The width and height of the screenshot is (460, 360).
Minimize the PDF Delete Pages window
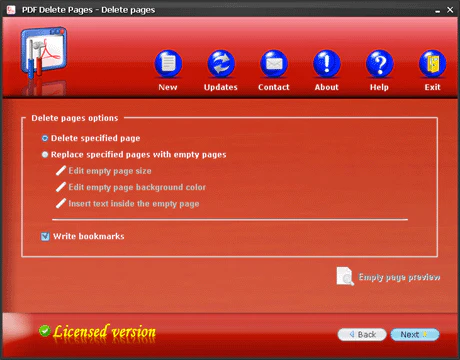tap(437, 10)
